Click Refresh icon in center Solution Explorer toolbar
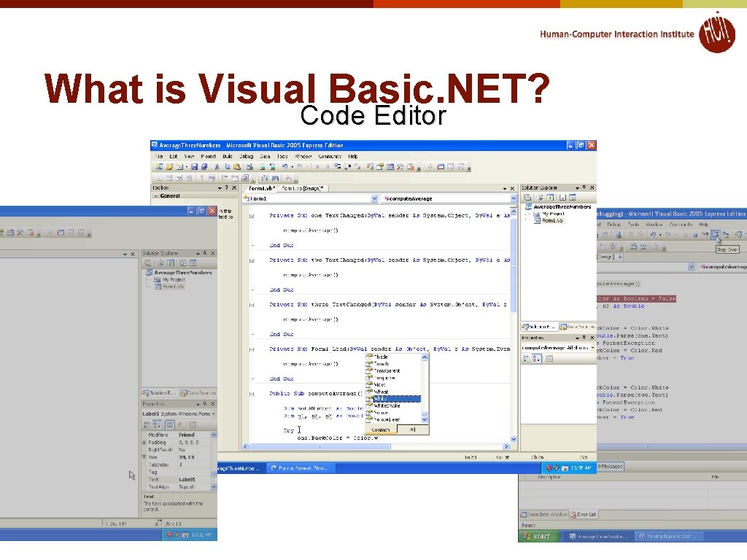 tap(550, 197)
